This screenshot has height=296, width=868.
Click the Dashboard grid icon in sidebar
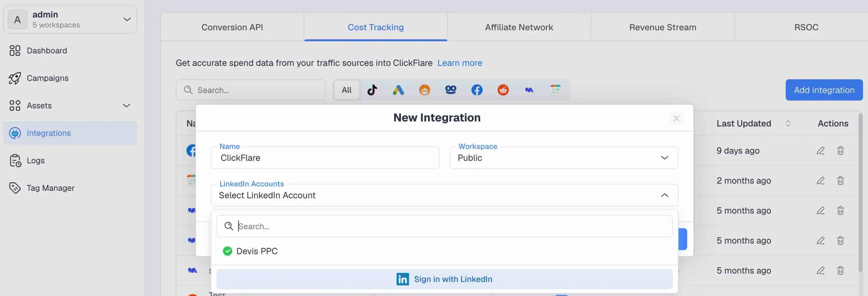tap(15, 51)
